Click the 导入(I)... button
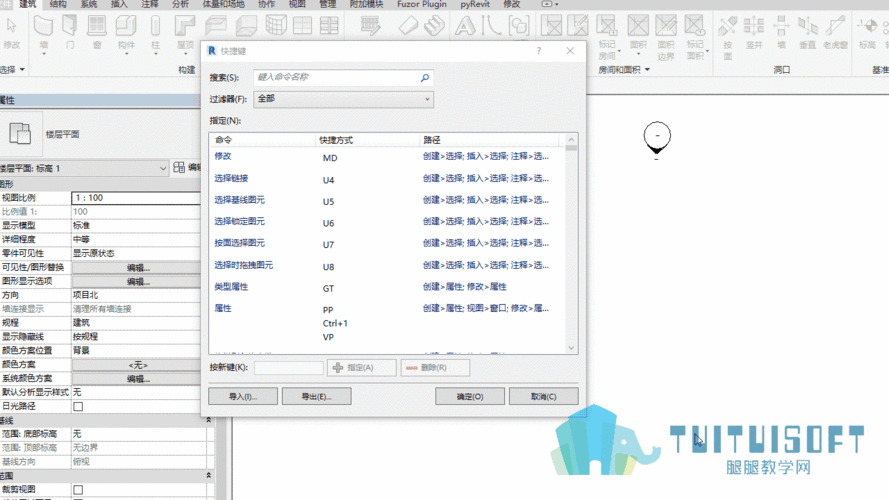 click(243, 396)
